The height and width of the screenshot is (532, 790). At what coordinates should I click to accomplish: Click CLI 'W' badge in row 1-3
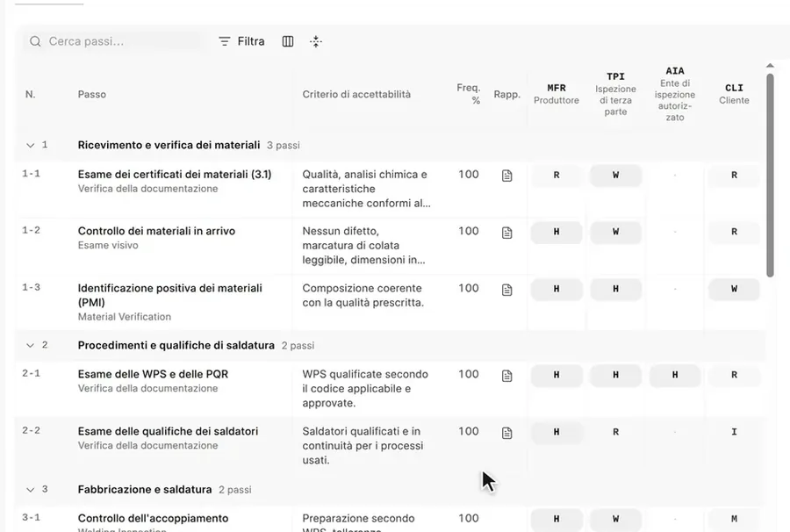click(734, 289)
